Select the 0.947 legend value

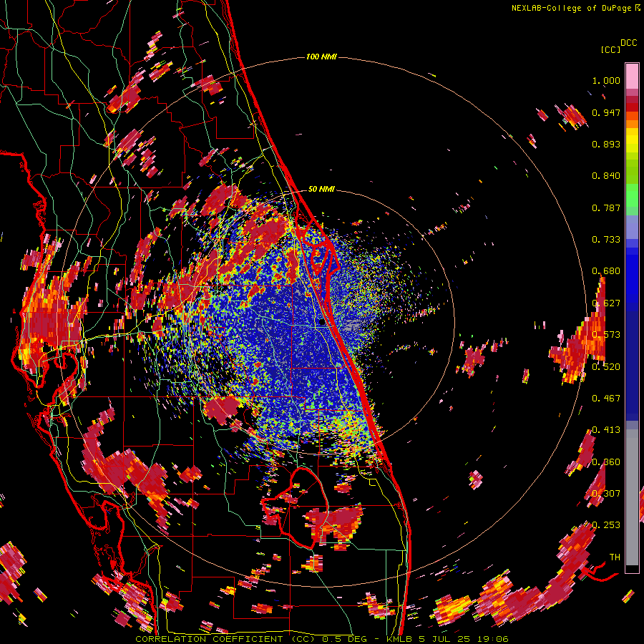[606, 112]
